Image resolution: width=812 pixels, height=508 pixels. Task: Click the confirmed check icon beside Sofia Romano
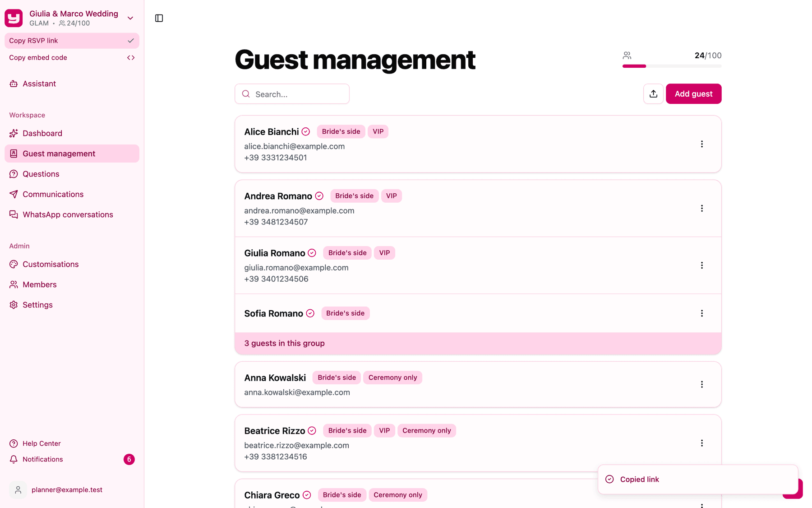[310, 313]
